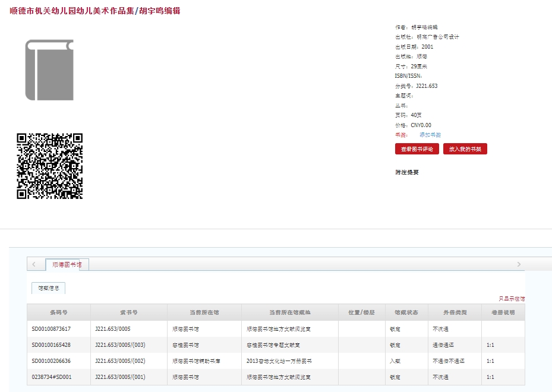This screenshot has height=392, width=552.
Task: Click the 查看图书评论 button
Action: click(417, 149)
